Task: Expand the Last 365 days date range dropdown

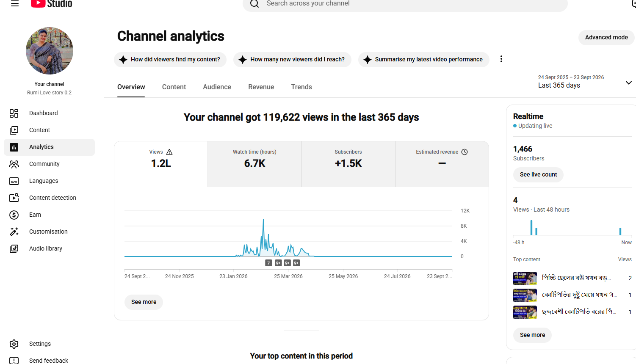Action: point(585,82)
